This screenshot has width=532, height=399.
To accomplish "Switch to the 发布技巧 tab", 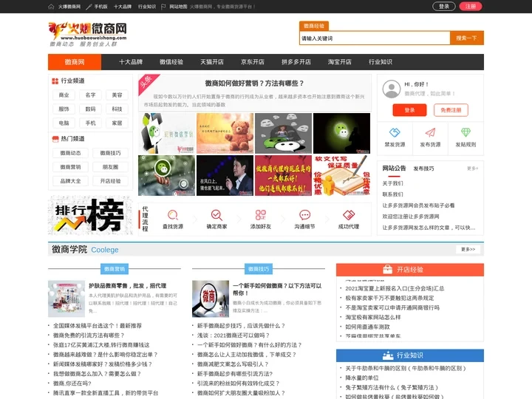I will [423, 168].
